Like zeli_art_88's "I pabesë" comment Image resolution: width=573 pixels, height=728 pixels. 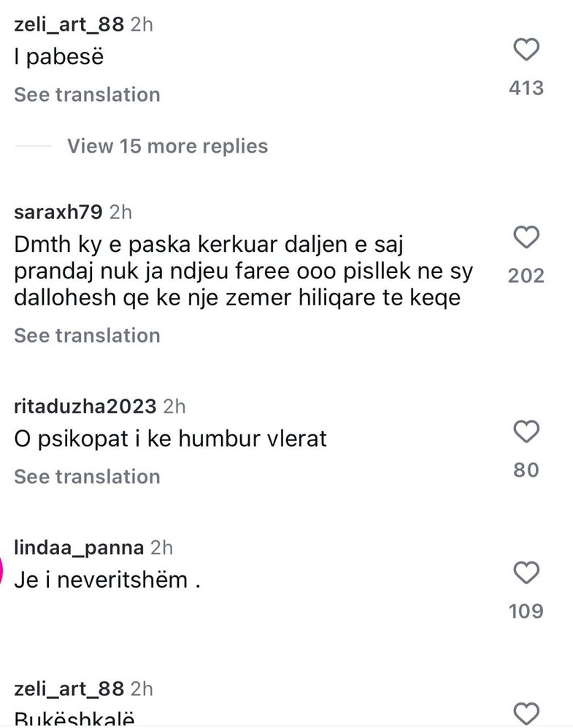point(526,50)
